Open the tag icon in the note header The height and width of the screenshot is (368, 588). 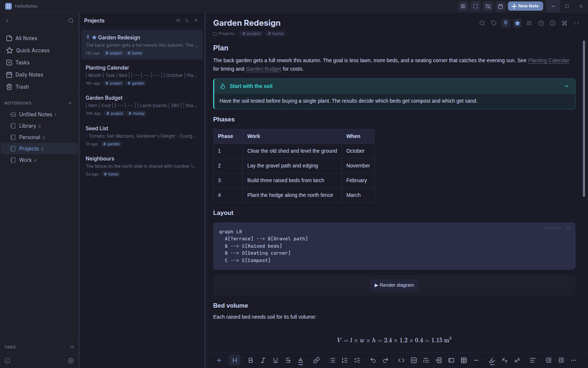[494, 23]
